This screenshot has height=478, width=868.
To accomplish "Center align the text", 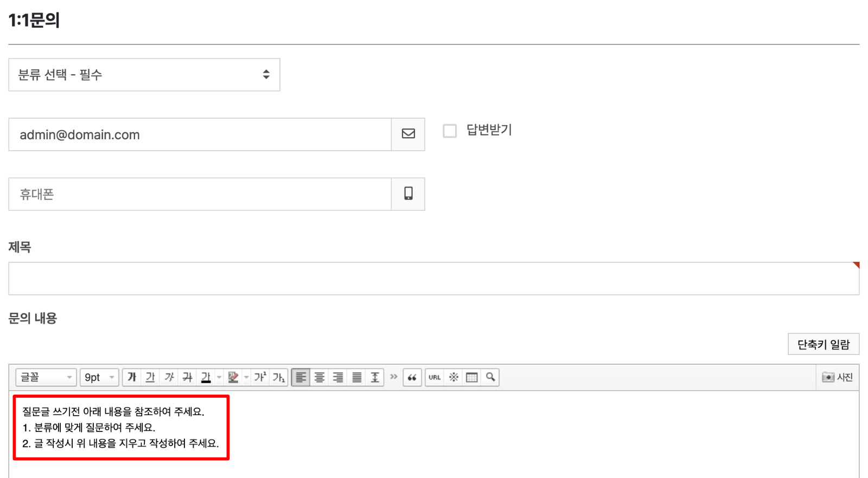I will click(x=320, y=377).
